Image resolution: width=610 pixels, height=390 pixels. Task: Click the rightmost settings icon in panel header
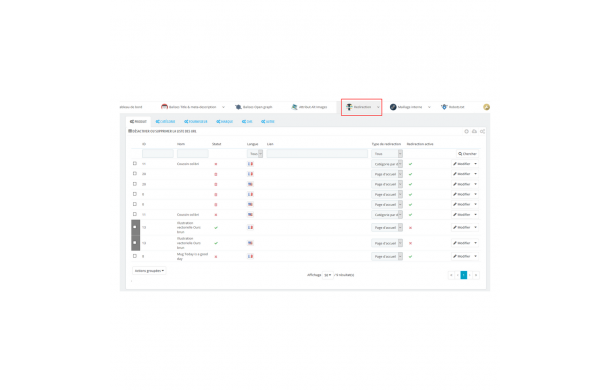[x=482, y=132]
